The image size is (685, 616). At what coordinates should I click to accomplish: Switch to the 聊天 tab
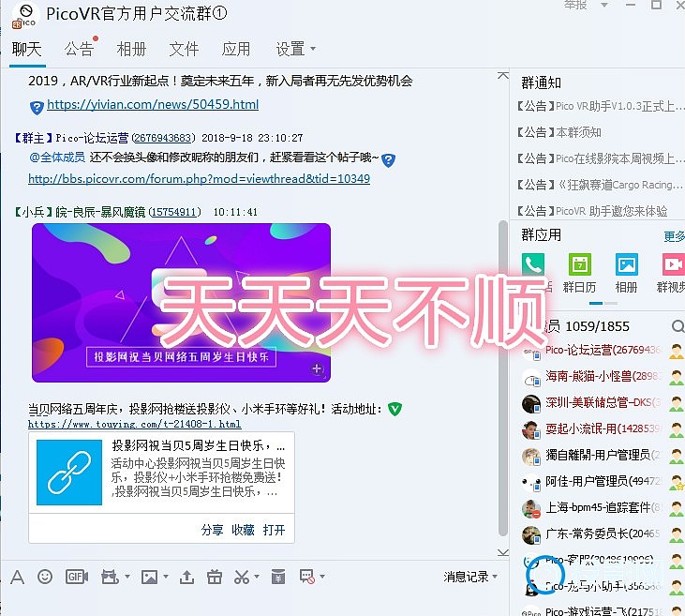[x=26, y=49]
